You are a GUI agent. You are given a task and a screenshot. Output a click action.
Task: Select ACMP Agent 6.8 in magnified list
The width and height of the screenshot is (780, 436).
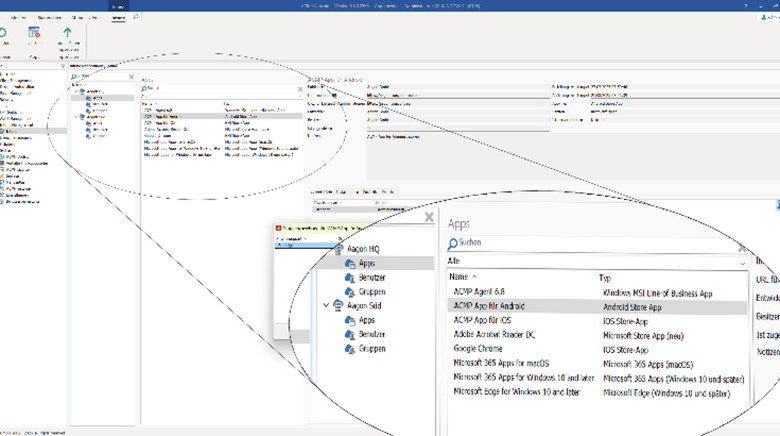point(479,292)
